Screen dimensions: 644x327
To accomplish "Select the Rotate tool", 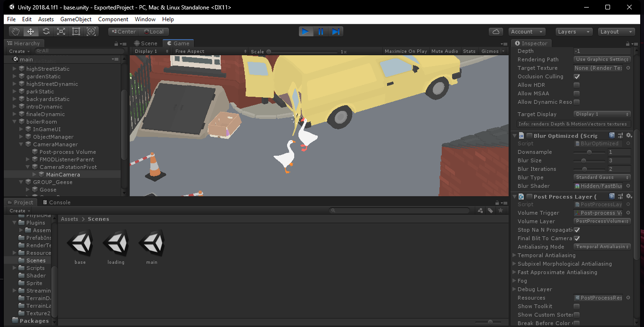I will pyautogui.click(x=46, y=32).
